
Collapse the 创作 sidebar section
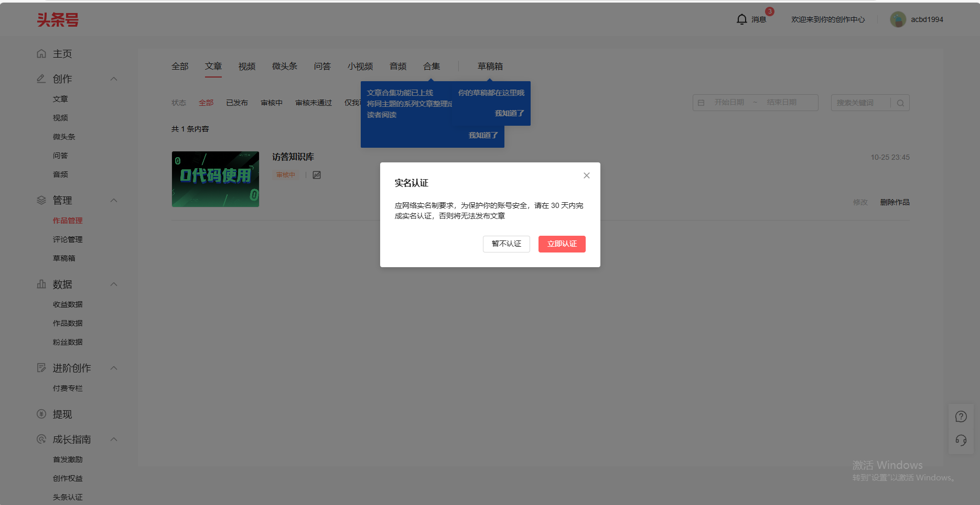point(114,79)
